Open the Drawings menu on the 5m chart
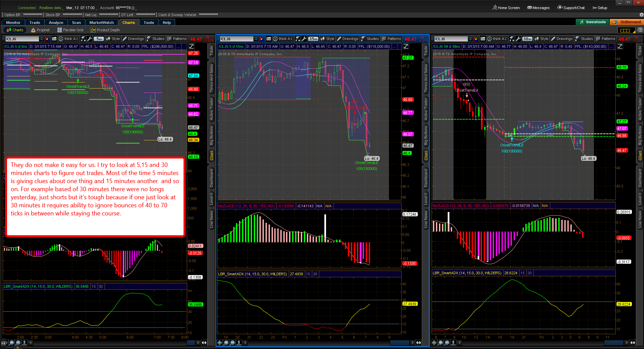 coord(133,39)
